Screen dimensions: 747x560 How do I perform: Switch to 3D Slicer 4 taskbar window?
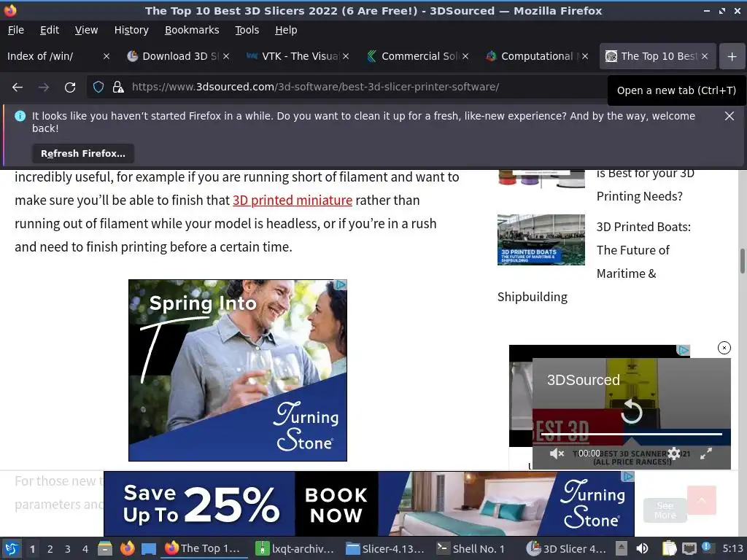(x=566, y=548)
